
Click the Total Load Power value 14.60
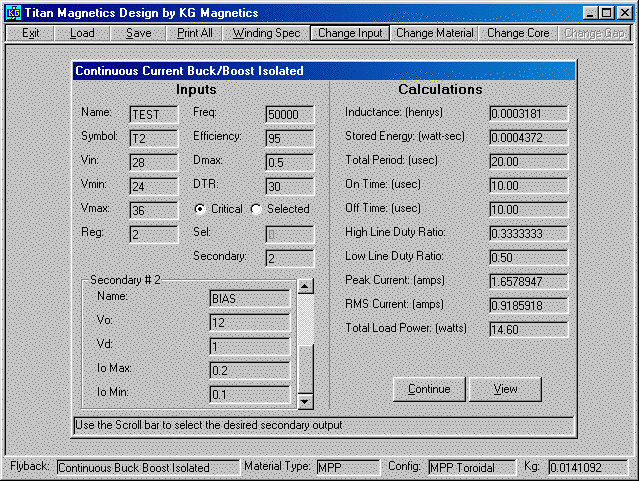click(529, 330)
